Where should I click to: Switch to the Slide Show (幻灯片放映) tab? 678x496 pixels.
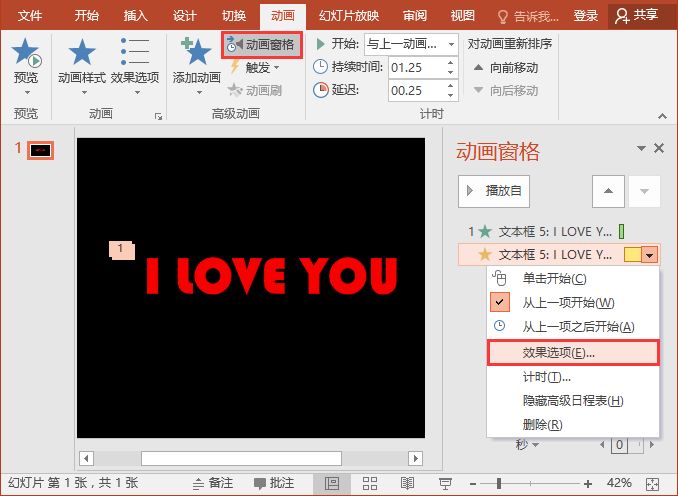(349, 16)
